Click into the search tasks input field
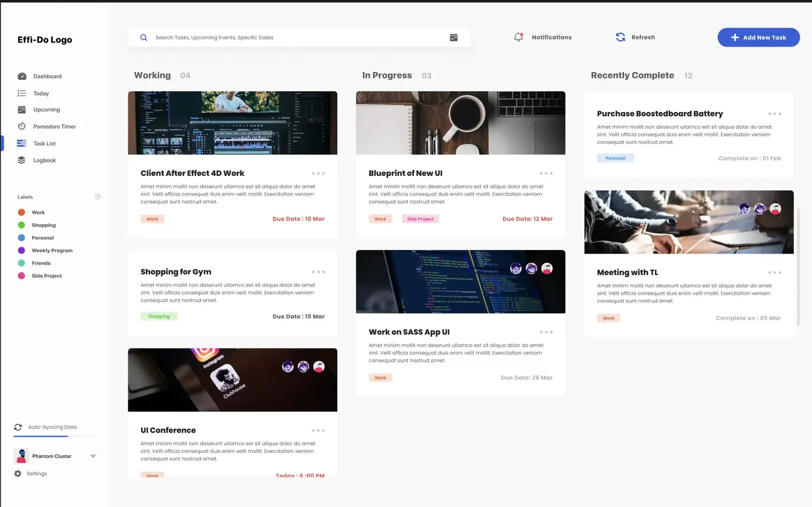 (299, 38)
